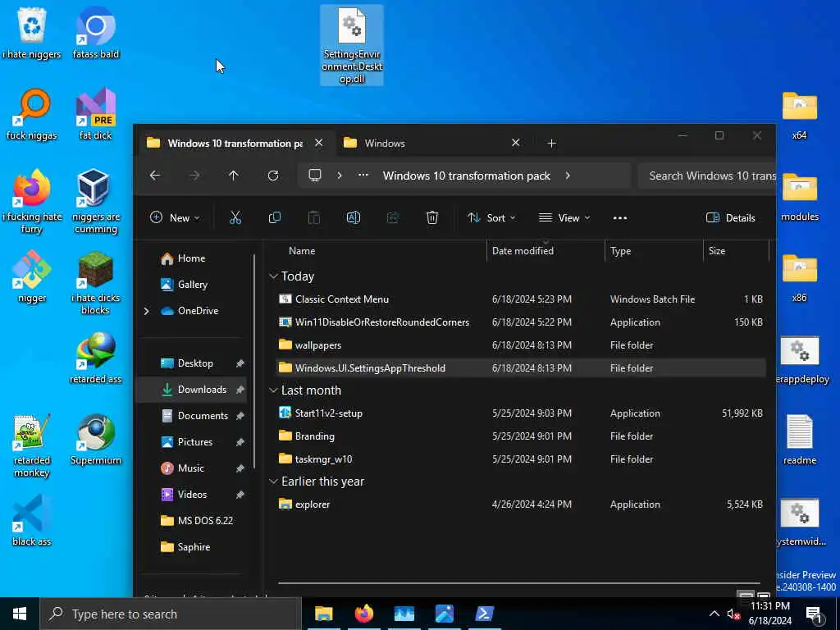The width and height of the screenshot is (840, 630).
Task: Open PowerShell from the taskbar
Action: (484, 614)
